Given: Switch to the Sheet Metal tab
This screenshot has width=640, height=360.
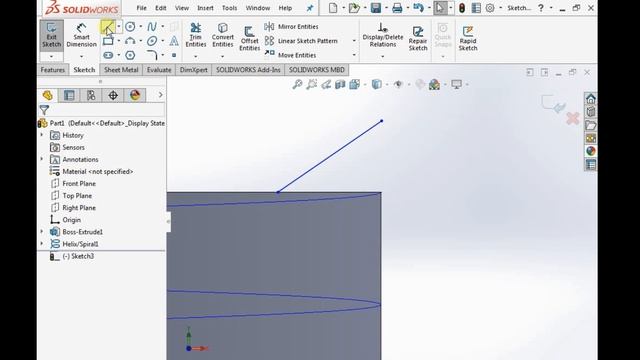Looking at the screenshot, I should coord(121,70).
